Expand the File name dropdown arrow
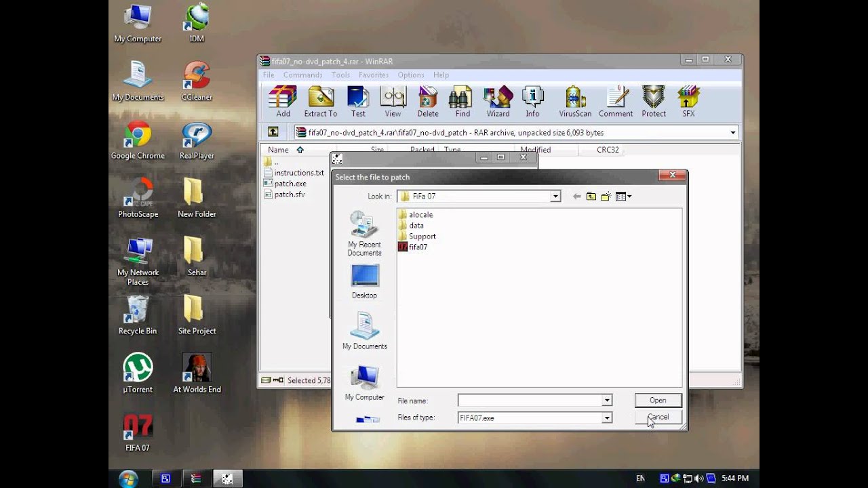 coord(607,401)
